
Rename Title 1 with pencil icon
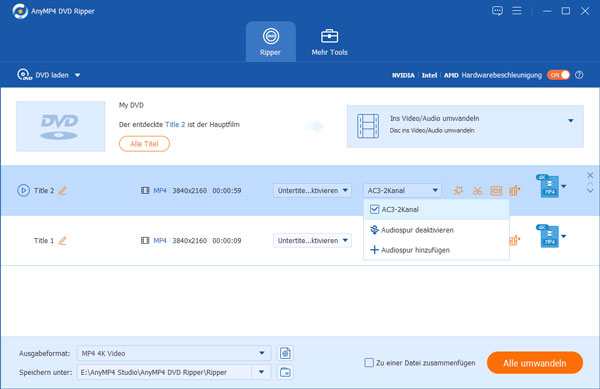pyautogui.click(x=63, y=241)
